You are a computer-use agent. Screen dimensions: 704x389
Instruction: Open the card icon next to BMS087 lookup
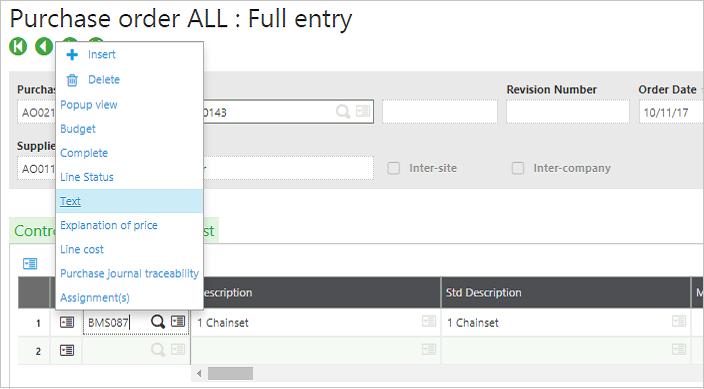pos(178,321)
